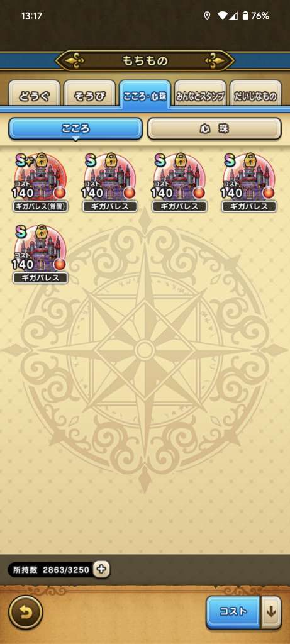290x644 pixels.
Task: Tap the ギガパレス(覚醒) name label
Action: (40, 206)
